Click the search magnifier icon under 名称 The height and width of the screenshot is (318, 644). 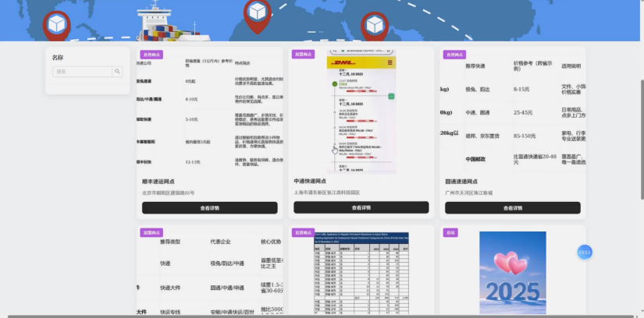(117, 72)
